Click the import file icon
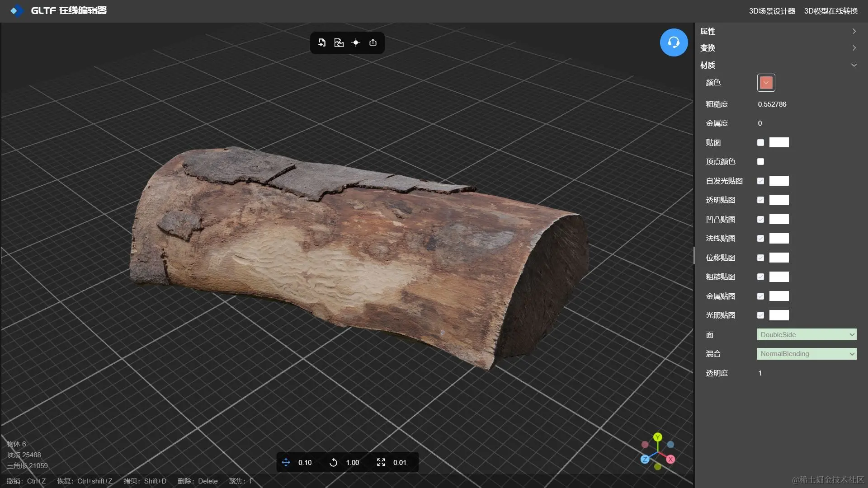 (x=322, y=42)
